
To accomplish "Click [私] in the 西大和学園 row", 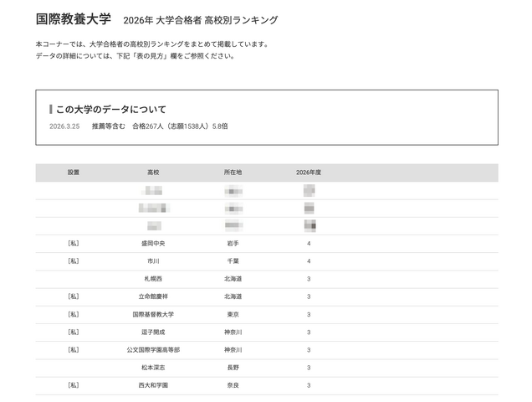I will coord(74,385).
